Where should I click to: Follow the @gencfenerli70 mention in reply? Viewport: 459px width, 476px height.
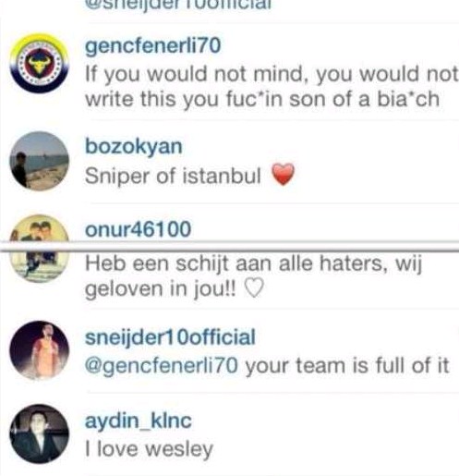162,366
